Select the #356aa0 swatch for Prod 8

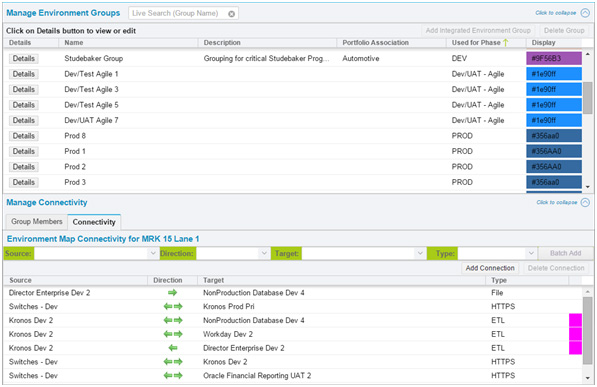coord(554,136)
